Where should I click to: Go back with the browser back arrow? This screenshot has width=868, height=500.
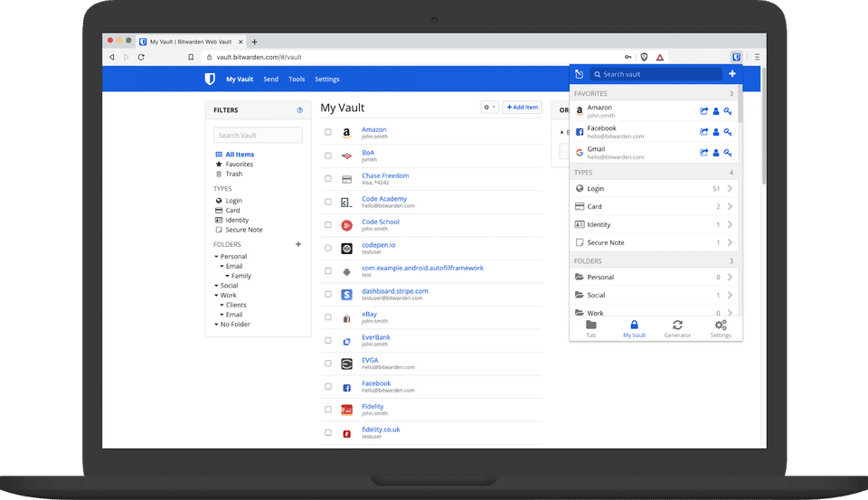(112, 57)
